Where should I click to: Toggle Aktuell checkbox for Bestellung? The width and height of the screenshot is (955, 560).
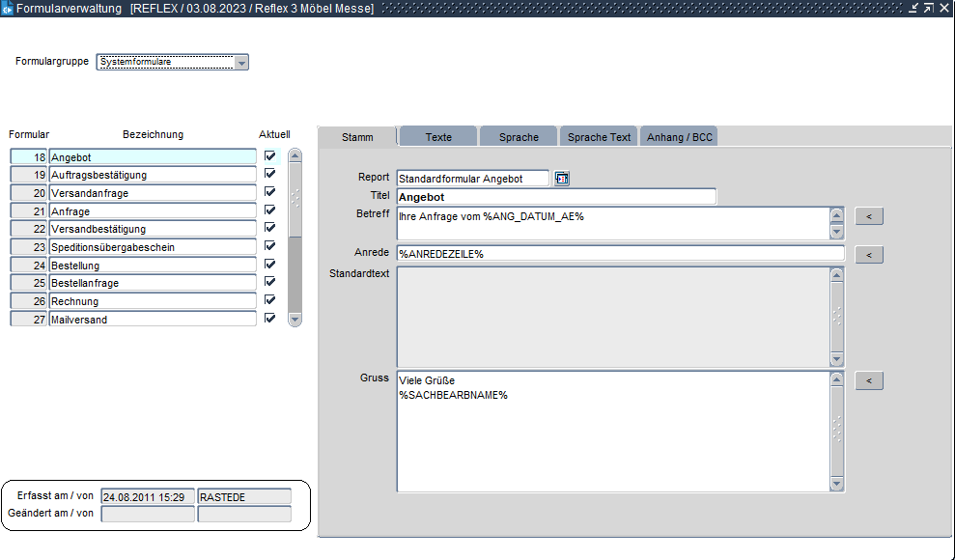pos(270,264)
